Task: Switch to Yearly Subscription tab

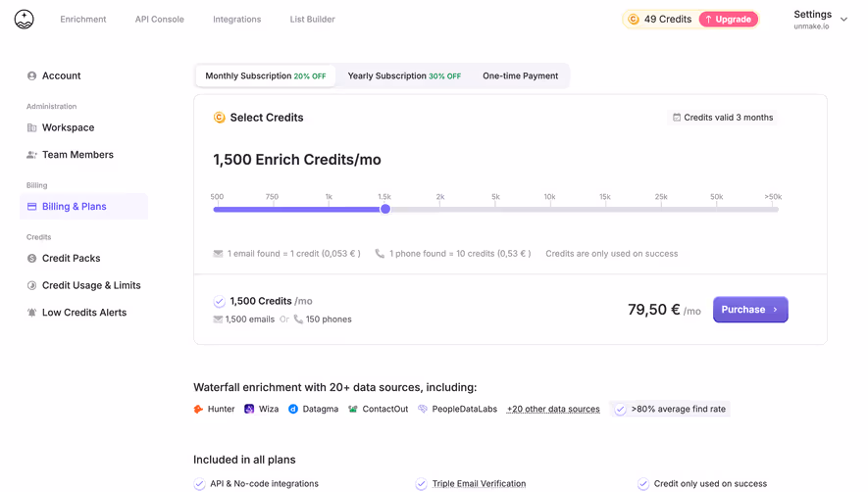Action: (404, 75)
